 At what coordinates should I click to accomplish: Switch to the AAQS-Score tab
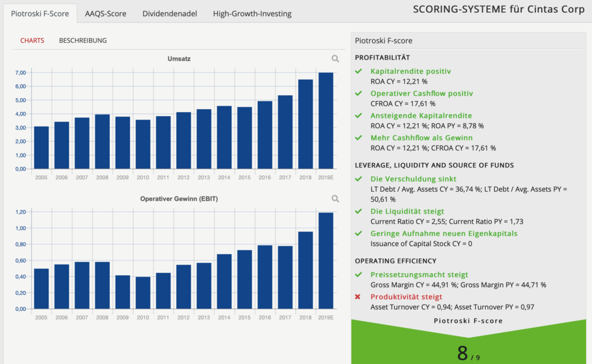(106, 14)
